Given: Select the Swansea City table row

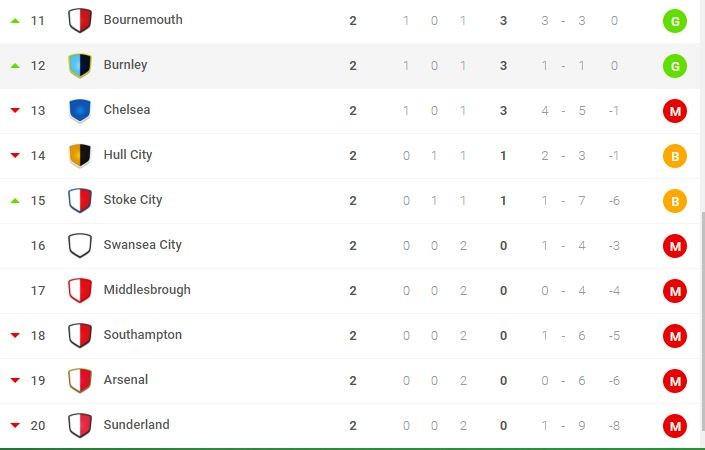Looking at the screenshot, I should (350, 246).
